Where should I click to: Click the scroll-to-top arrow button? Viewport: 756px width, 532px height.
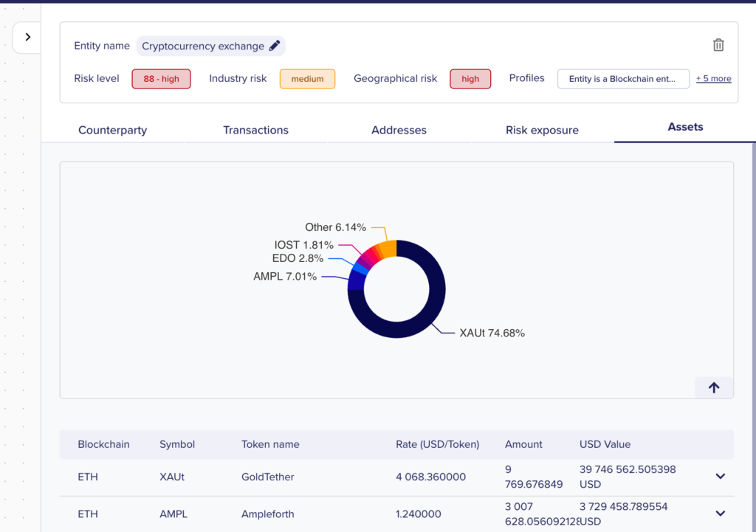[x=714, y=387]
